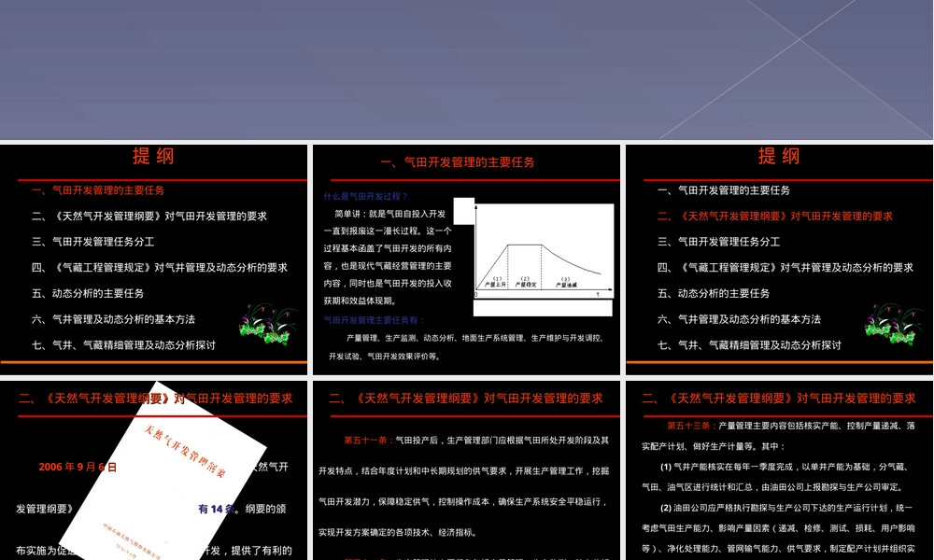This screenshot has height=560, width=934.
Task: Open the slide containing 第五十一条
Action: [x=466, y=470]
